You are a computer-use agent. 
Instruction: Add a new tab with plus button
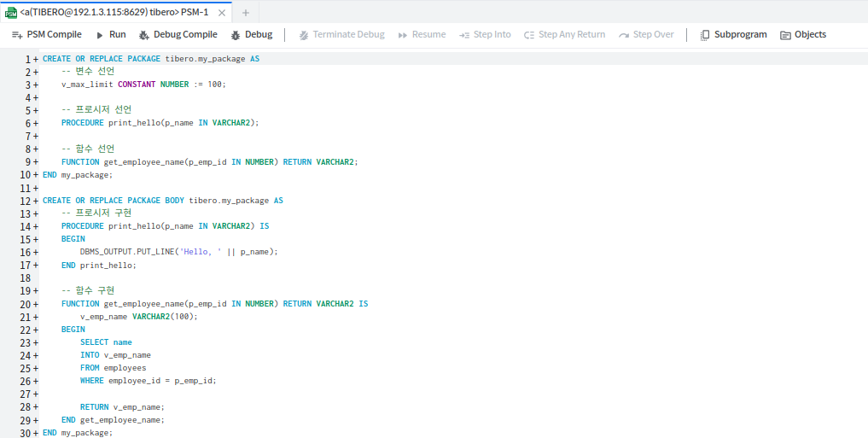[x=246, y=13]
